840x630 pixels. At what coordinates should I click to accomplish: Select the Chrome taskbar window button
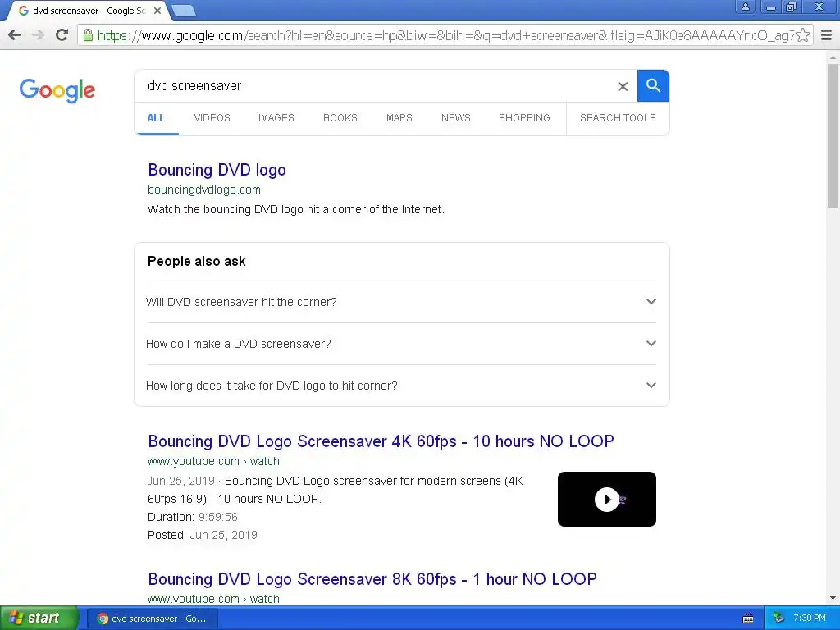[153, 619]
